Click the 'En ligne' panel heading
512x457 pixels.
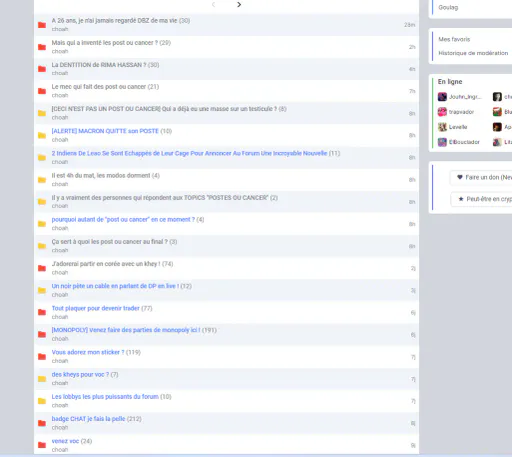pyautogui.click(x=450, y=82)
